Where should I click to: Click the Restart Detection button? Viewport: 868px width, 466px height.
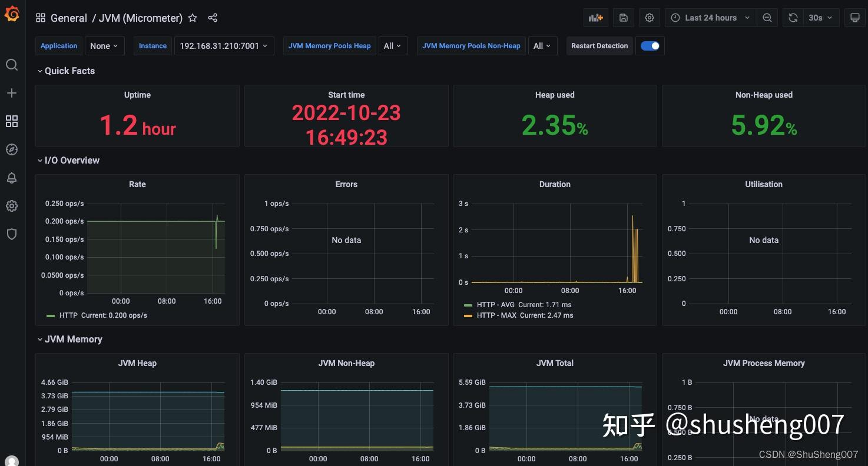click(x=599, y=45)
